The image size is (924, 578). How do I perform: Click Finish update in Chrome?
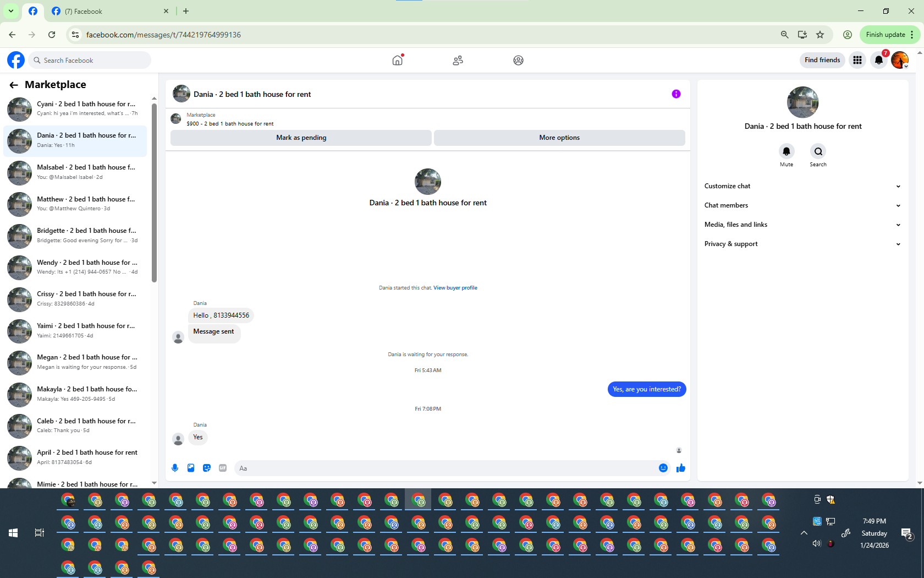[890, 35]
